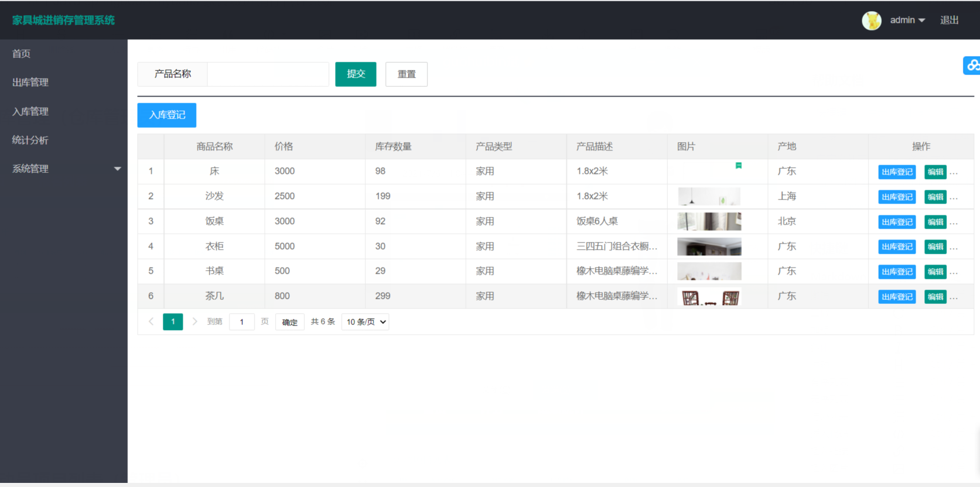Click 出库登记 for 沙发 row

tap(897, 197)
